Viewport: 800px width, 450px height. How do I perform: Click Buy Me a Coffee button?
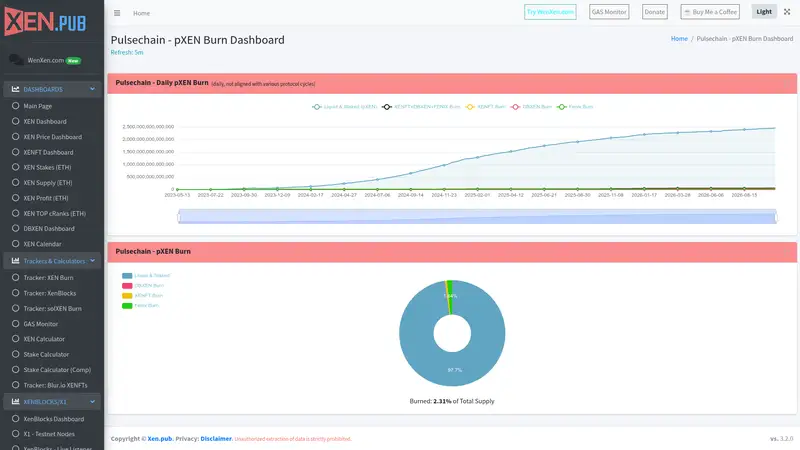tap(710, 12)
